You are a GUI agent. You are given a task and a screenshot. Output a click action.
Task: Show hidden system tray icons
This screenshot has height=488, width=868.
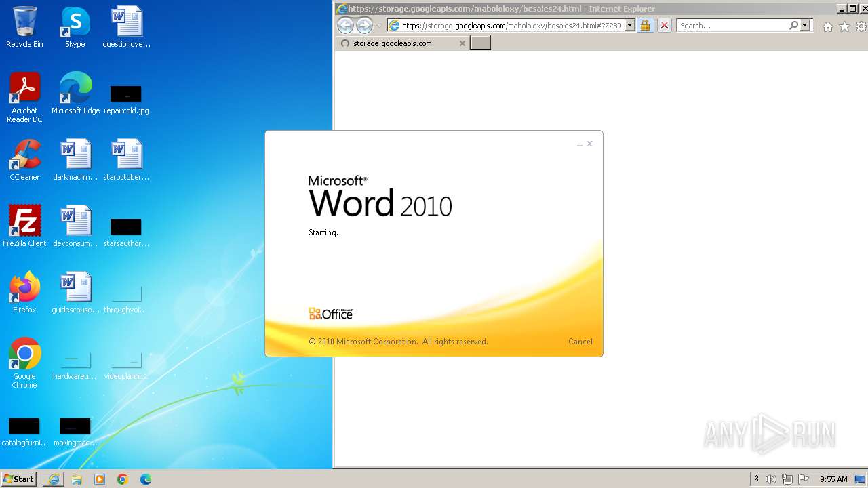pos(756,479)
